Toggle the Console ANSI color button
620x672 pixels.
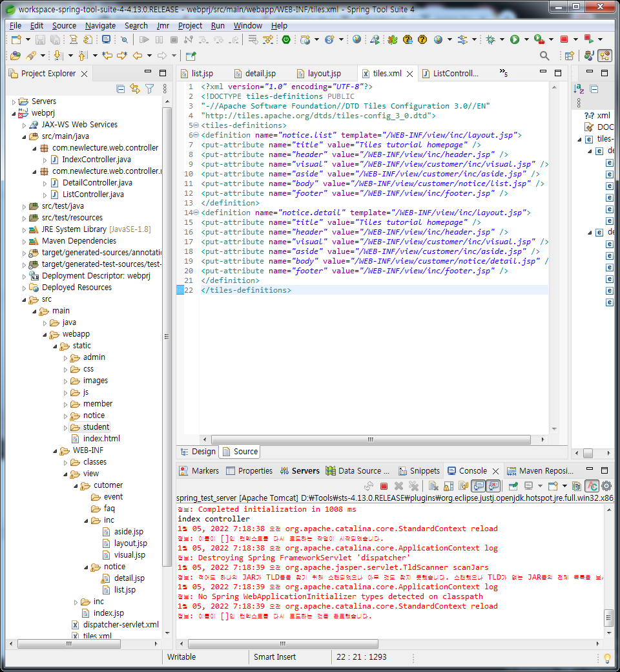coord(593,486)
